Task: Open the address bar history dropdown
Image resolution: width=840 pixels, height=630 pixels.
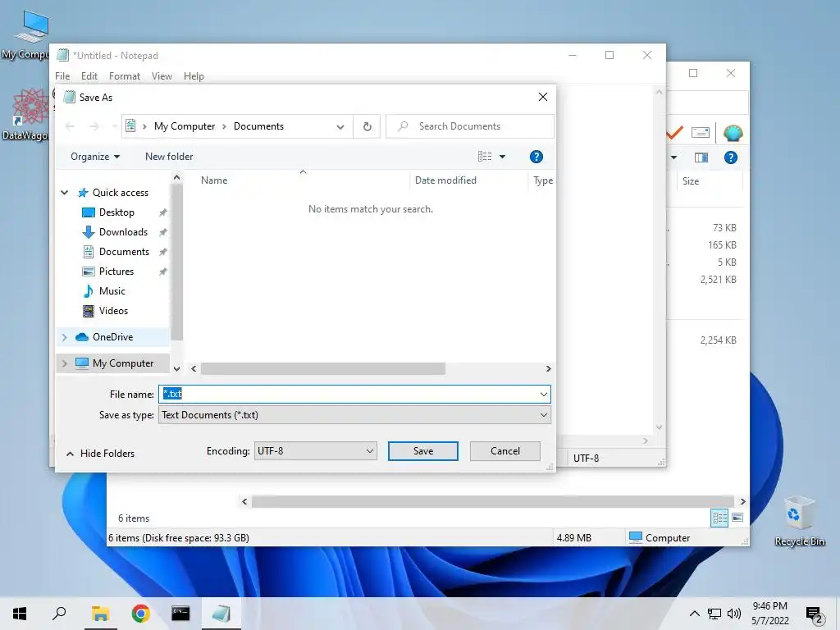Action: pos(340,126)
